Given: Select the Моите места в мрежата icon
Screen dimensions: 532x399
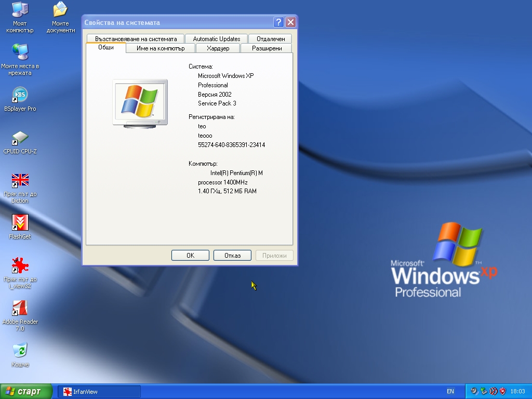Looking at the screenshot, I should (x=20, y=60).
